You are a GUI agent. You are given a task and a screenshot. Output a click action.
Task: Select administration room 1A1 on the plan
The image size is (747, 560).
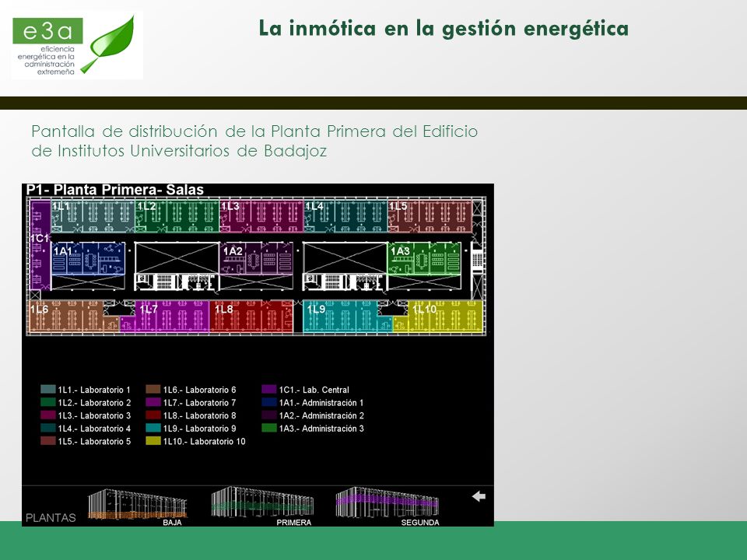[x=88, y=258]
